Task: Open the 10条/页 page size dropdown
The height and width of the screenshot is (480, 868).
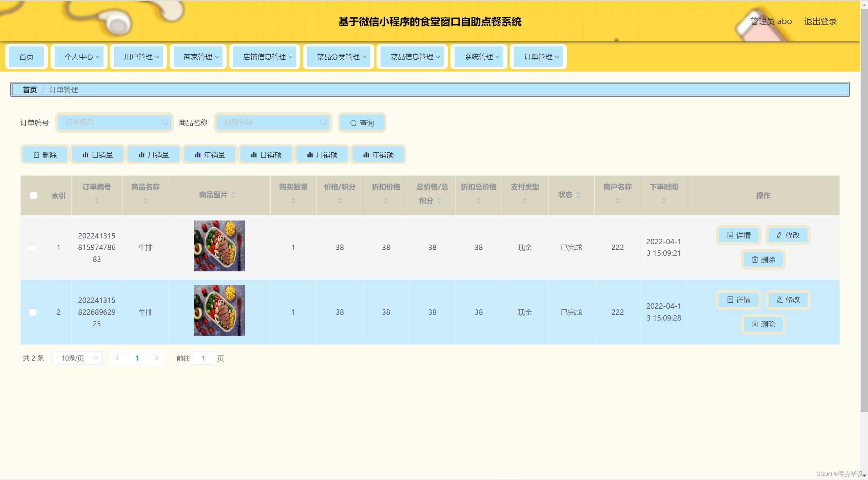Action: point(77,358)
